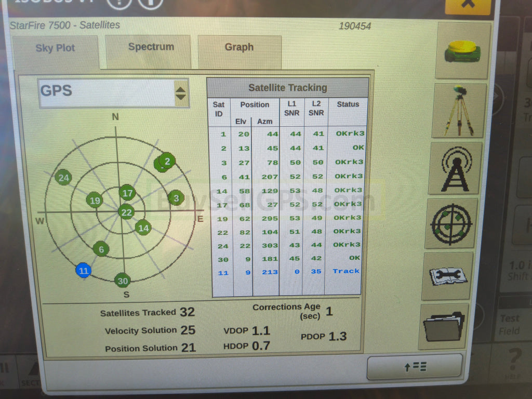Click the HDOP value 0.7
This screenshot has height=399, width=532.
click(261, 345)
